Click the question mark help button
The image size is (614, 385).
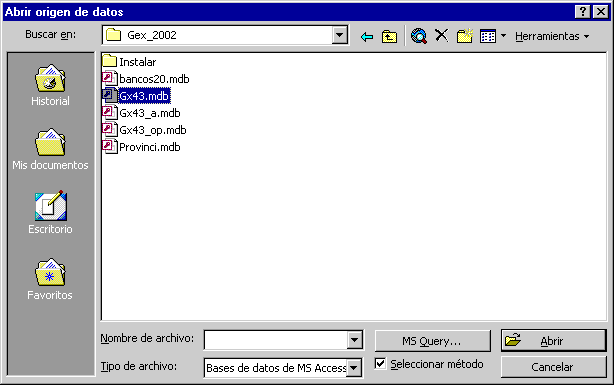click(x=583, y=12)
